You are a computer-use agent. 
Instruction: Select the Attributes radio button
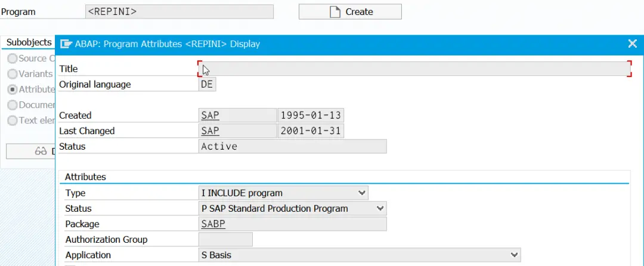pyautogui.click(x=12, y=89)
